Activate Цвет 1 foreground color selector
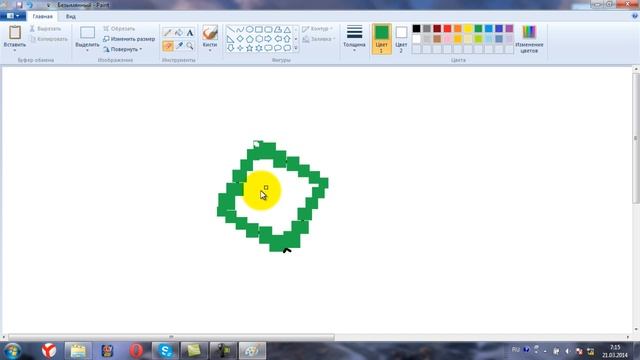 point(382,39)
